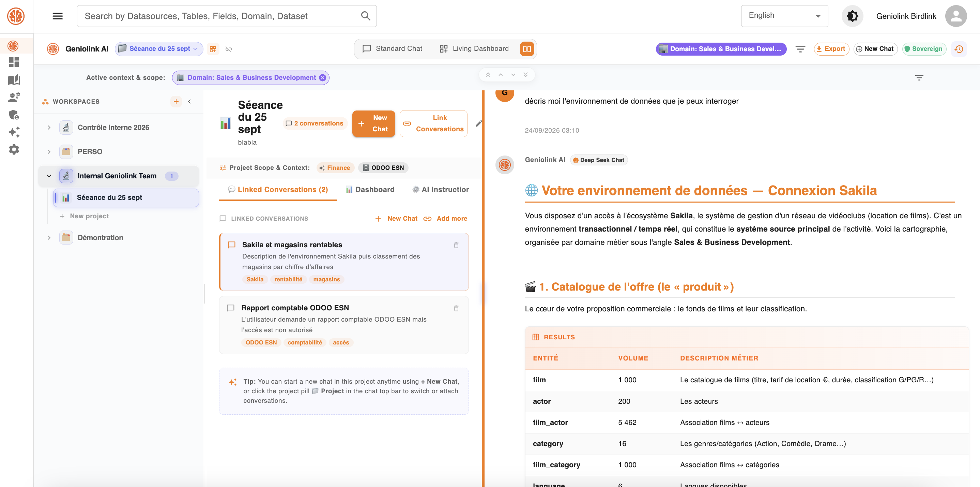Switch to Living Dashboard mode
980x487 pixels.
474,49
